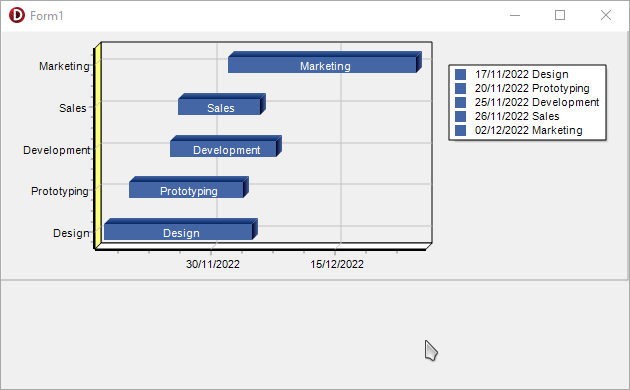Click legend entry '02/12/2022 Marketing'
Viewport: 630px width, 390px height.
point(528,131)
